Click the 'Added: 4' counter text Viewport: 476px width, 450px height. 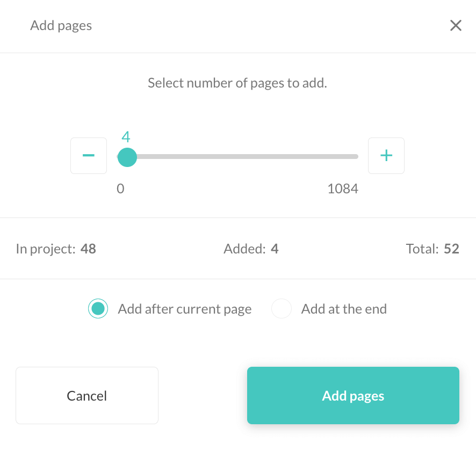251,249
